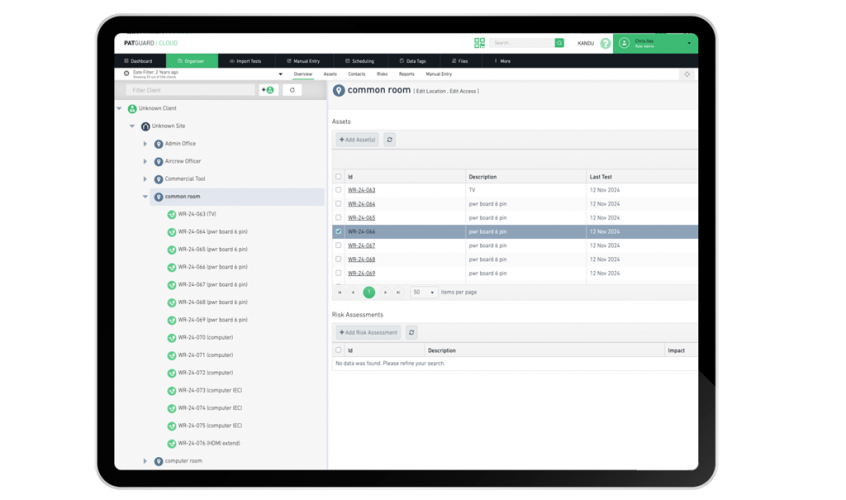Viewport: 846px width, 500px height.
Task: Click the Date Filter clock icon
Action: pos(126,73)
